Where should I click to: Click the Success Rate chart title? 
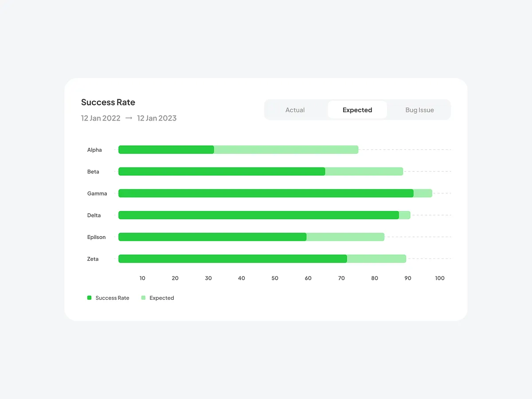(108, 102)
